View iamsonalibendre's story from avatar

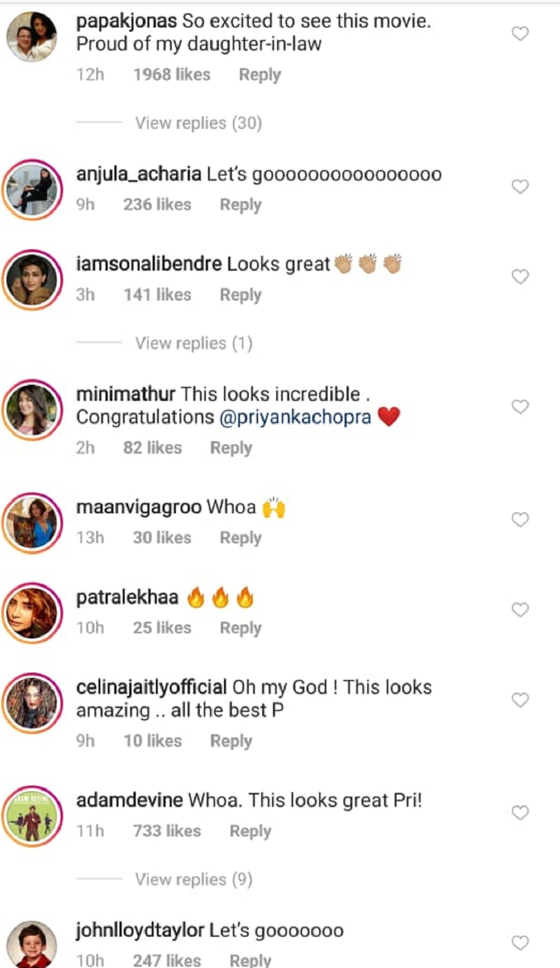coord(32,280)
